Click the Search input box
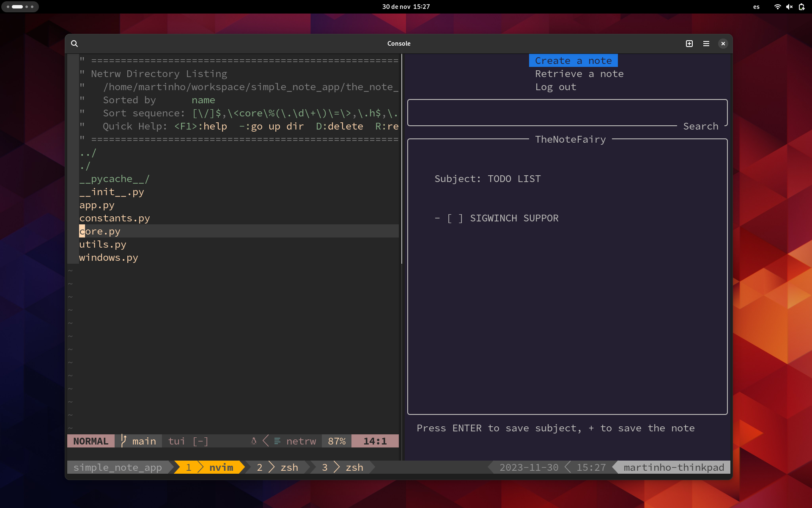The image size is (812, 508). click(567, 113)
